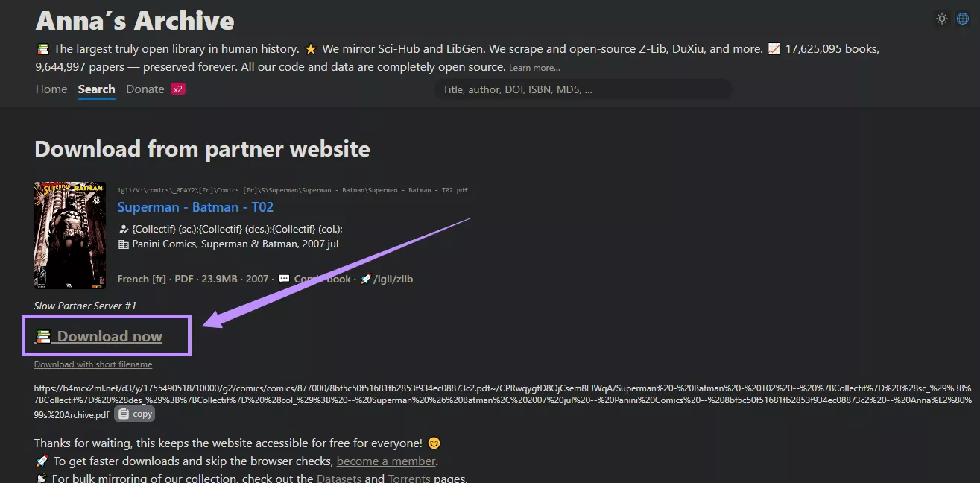Open the Superman - Batman cover thumbnail

pyautogui.click(x=60, y=235)
